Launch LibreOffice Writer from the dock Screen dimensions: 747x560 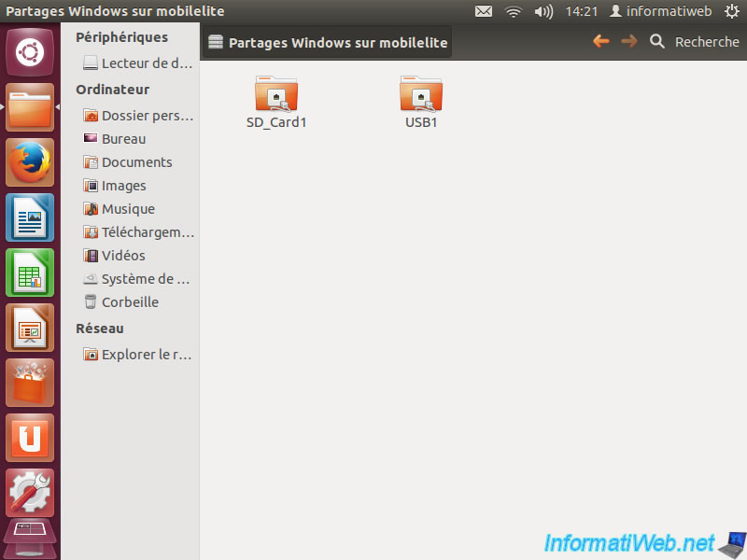pyautogui.click(x=30, y=217)
